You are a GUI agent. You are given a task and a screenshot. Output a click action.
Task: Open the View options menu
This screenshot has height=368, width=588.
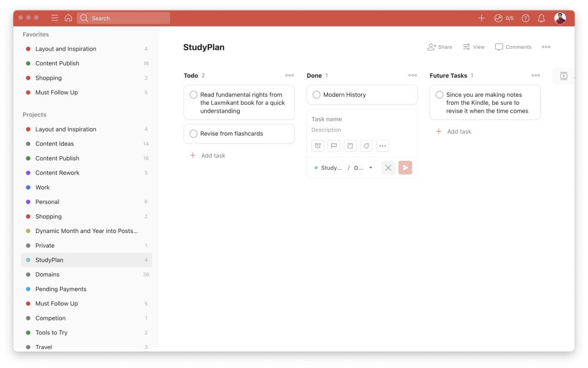473,47
